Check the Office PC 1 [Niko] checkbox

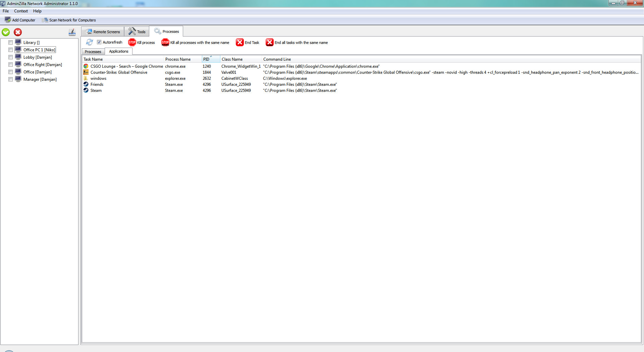point(10,50)
